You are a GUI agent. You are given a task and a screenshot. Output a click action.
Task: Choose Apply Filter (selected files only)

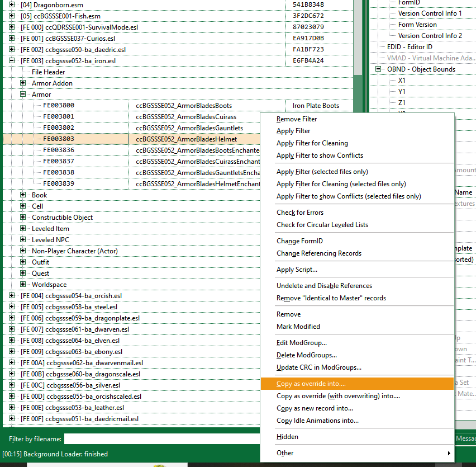coord(357,172)
